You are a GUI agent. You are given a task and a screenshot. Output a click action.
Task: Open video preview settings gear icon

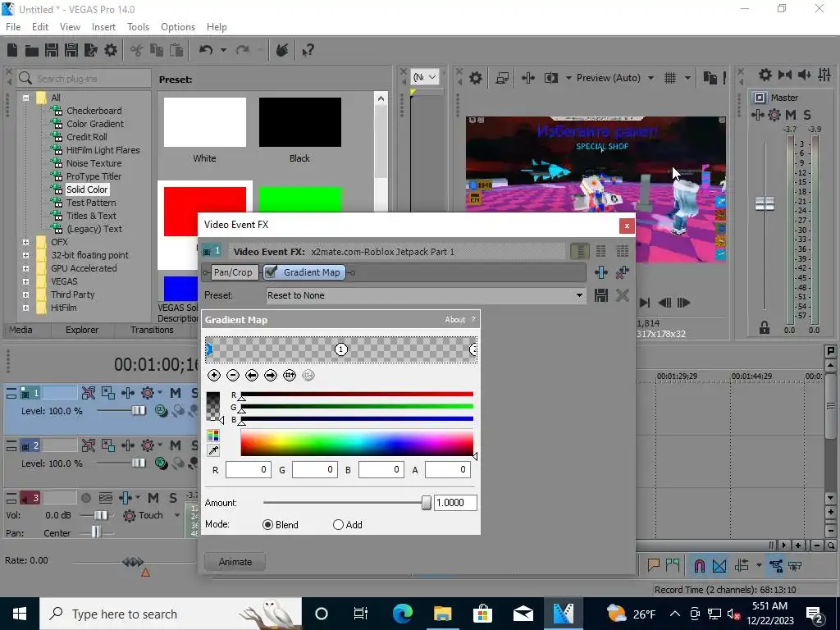point(475,78)
